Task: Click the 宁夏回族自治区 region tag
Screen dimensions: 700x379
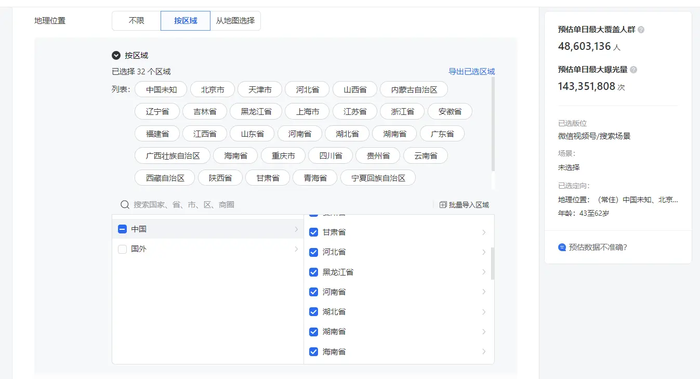Action: point(378,178)
